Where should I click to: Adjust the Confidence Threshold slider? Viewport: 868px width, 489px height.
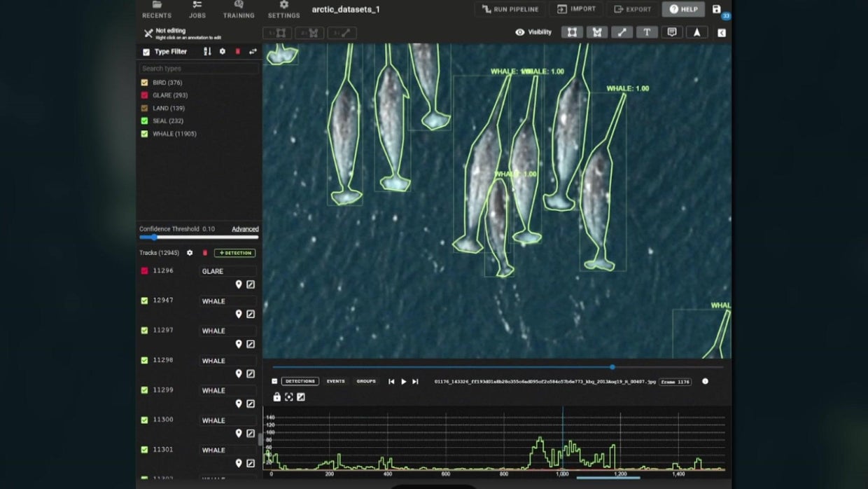point(154,237)
